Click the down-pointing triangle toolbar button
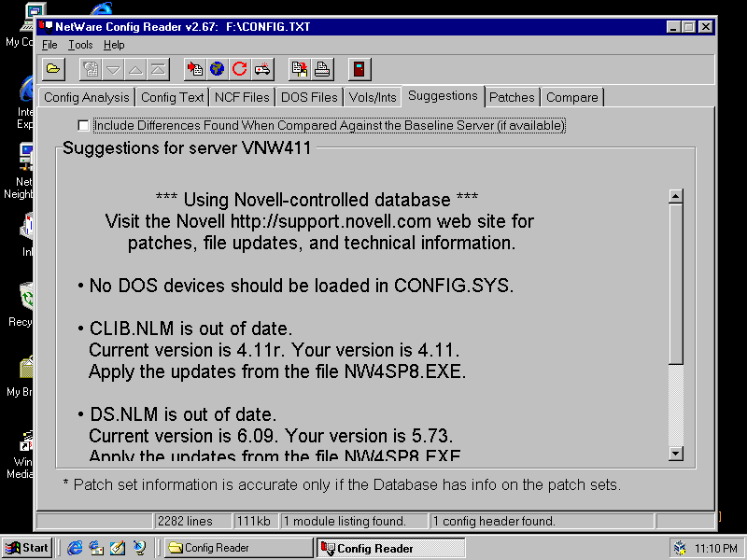 [113, 69]
